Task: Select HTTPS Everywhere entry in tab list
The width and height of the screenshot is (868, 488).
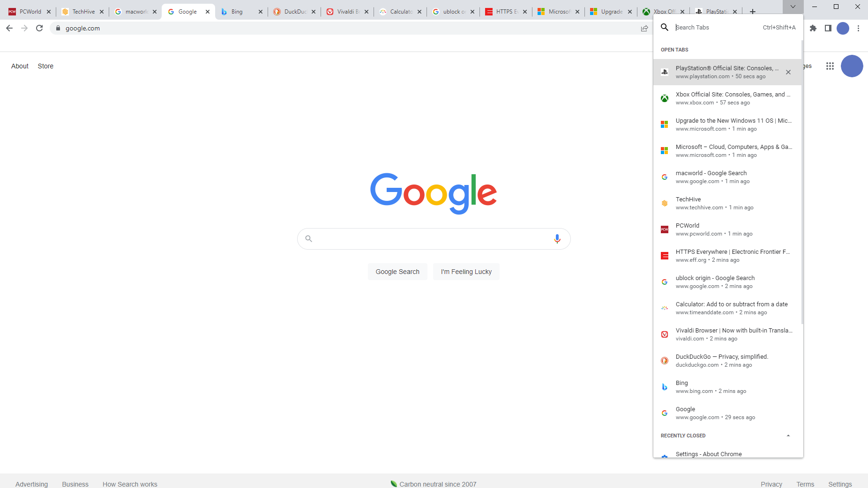Action: pyautogui.click(x=727, y=256)
